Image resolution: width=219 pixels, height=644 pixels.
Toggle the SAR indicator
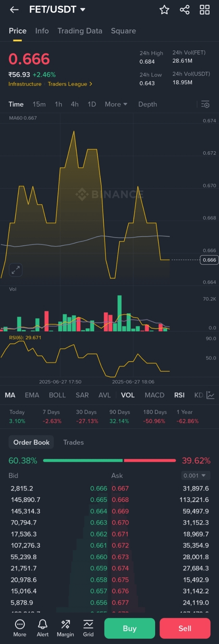coord(82,395)
